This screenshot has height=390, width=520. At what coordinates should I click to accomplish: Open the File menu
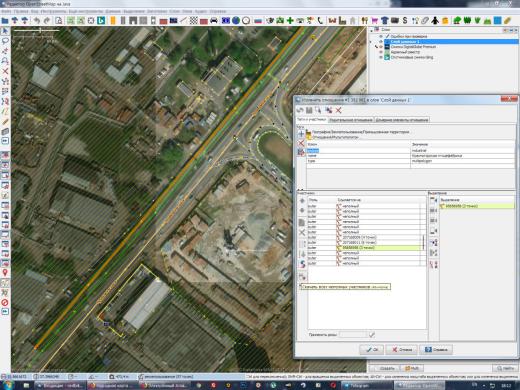click(6, 11)
